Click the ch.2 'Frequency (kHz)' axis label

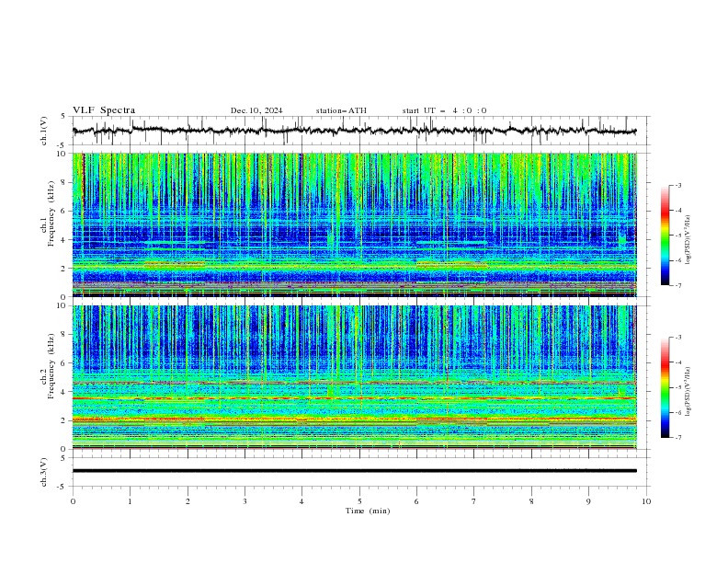tap(51, 366)
